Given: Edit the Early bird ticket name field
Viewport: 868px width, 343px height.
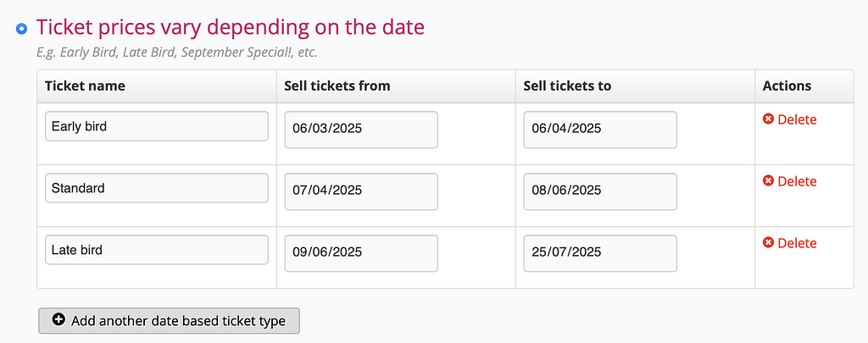Looking at the screenshot, I should (x=157, y=126).
